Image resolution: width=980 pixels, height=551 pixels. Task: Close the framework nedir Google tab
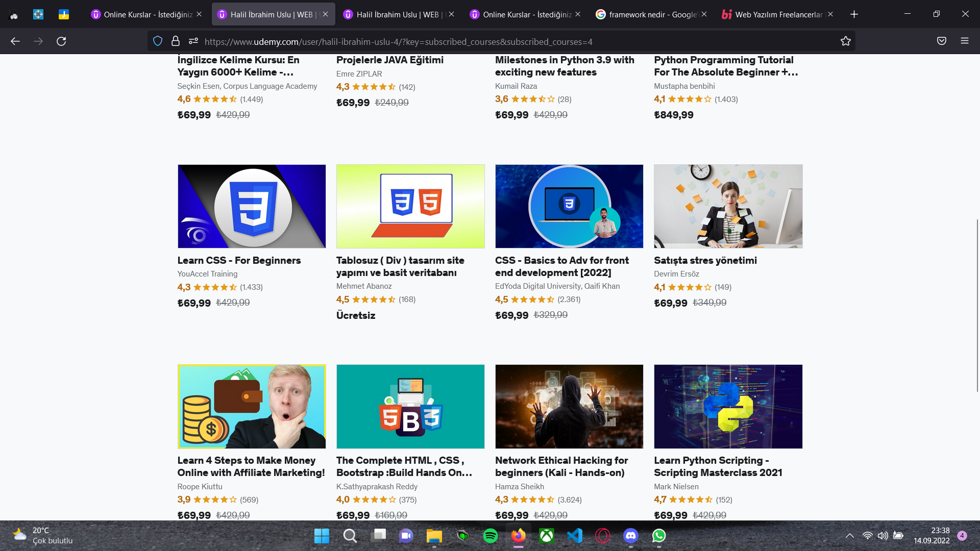pyautogui.click(x=704, y=14)
